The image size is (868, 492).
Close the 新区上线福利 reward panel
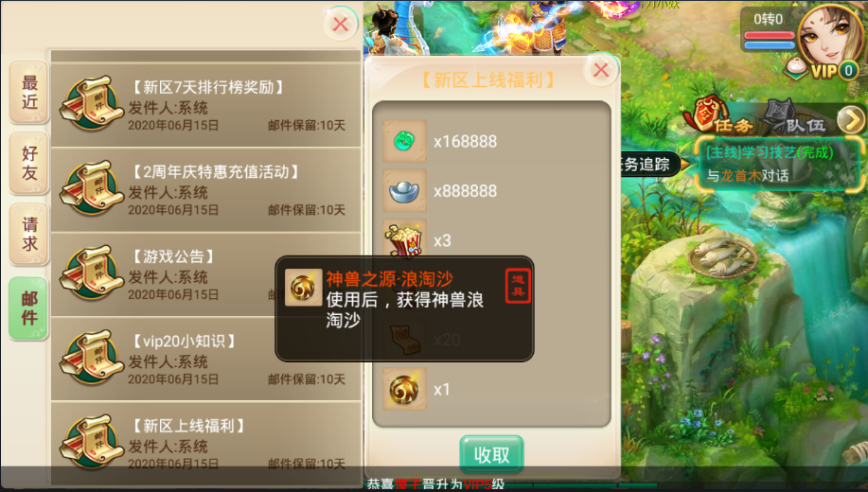(x=601, y=70)
